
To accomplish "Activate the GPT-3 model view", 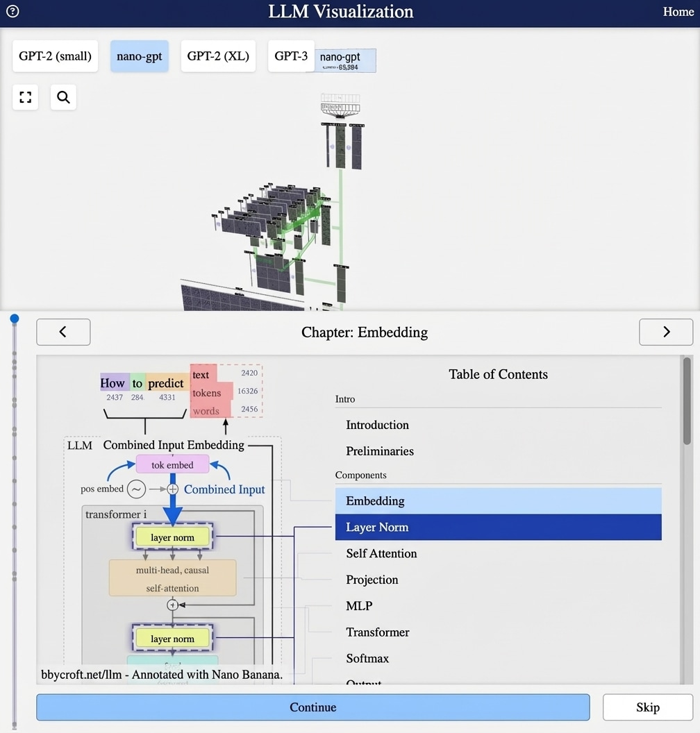I will pos(291,56).
